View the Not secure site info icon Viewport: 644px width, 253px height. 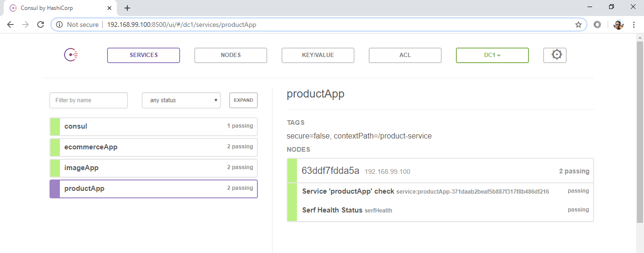(x=59, y=24)
